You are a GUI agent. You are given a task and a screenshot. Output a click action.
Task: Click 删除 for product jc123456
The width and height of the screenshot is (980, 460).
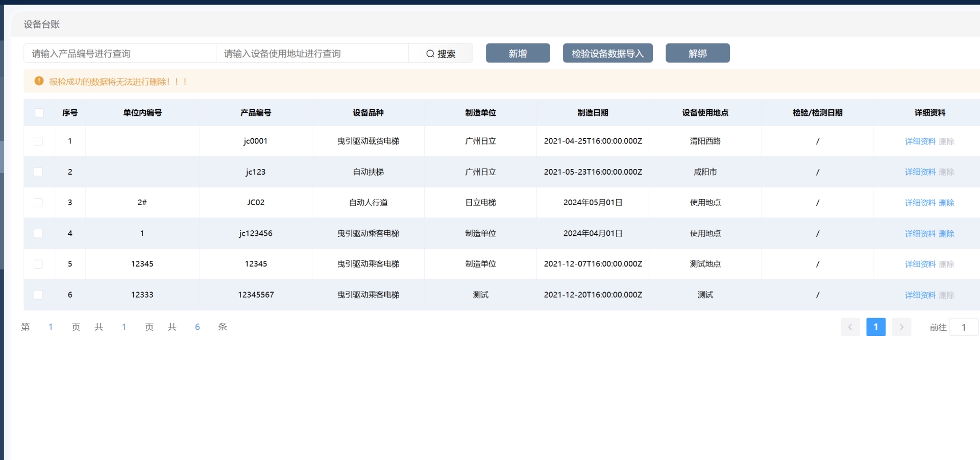pos(946,233)
